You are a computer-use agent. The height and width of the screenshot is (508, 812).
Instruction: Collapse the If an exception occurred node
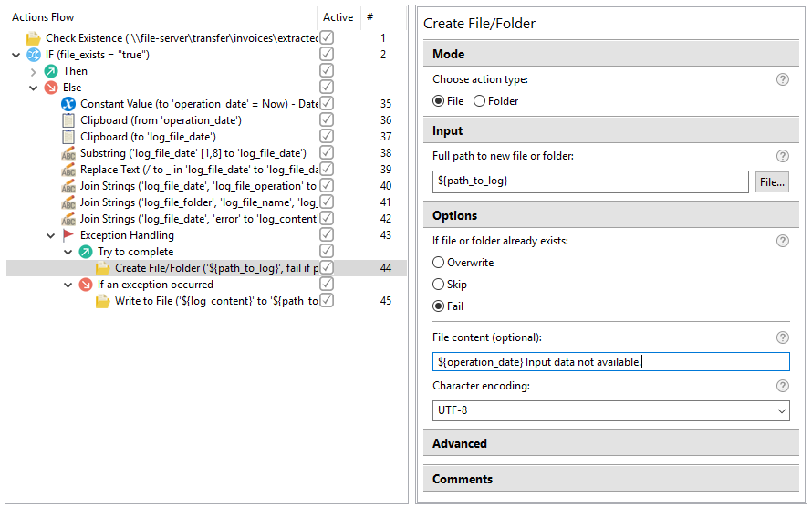(x=68, y=285)
